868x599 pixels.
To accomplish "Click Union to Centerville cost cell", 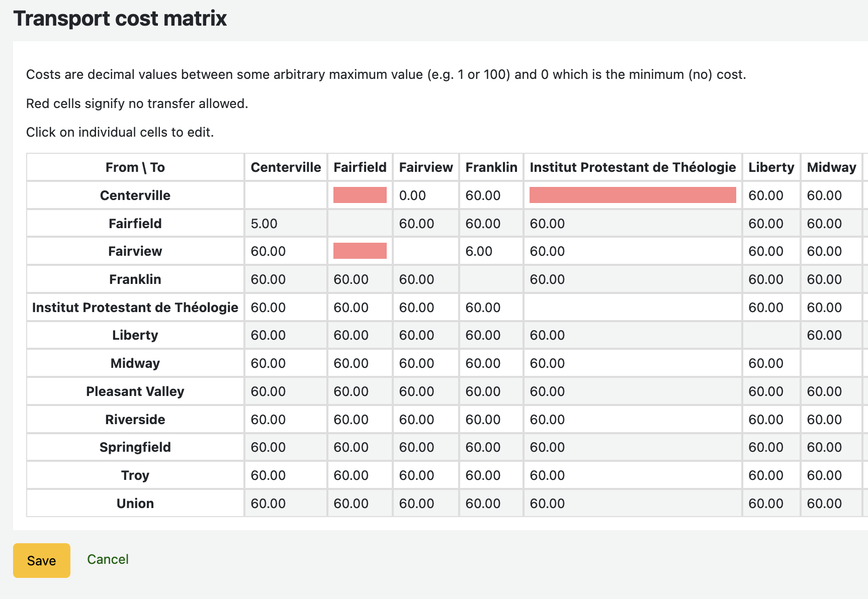I will [285, 504].
